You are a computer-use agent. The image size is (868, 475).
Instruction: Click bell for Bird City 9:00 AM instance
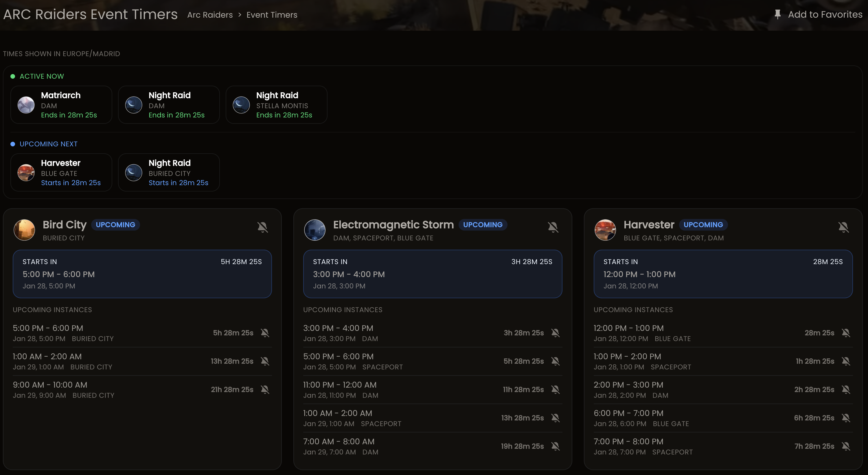pos(265,389)
